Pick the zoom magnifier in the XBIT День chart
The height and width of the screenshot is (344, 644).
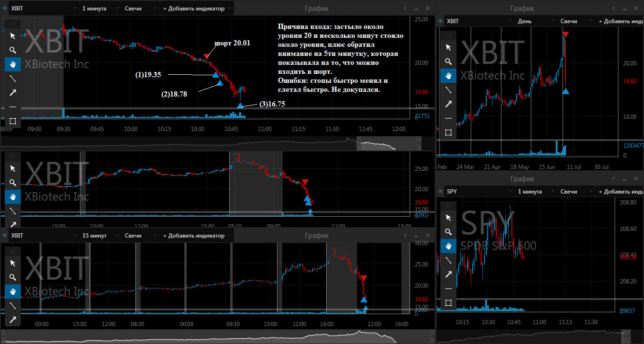(448, 62)
